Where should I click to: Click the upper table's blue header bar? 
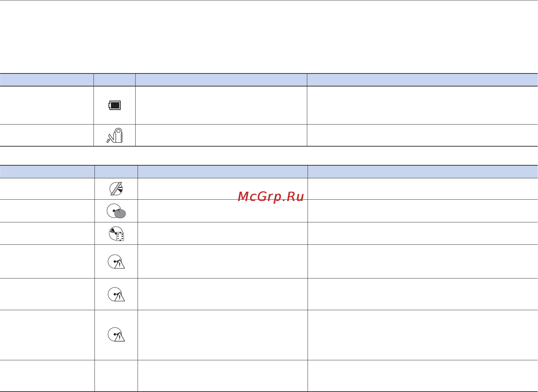[x=269, y=80]
